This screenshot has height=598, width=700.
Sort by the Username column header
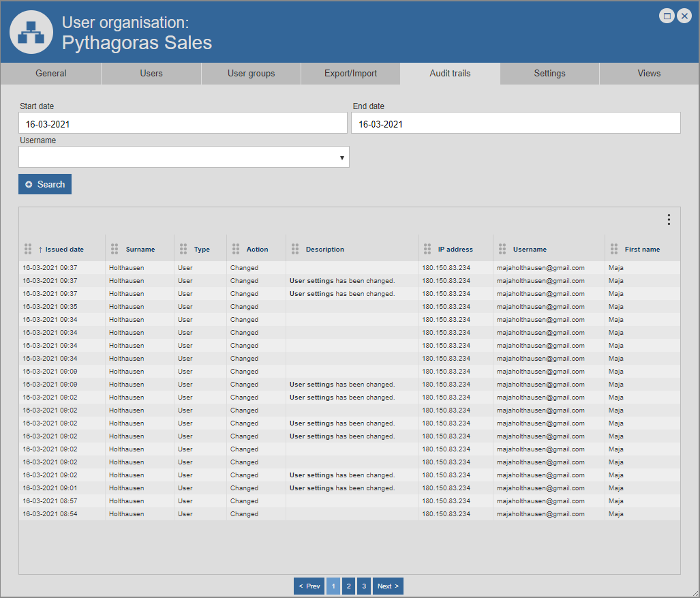click(x=530, y=249)
